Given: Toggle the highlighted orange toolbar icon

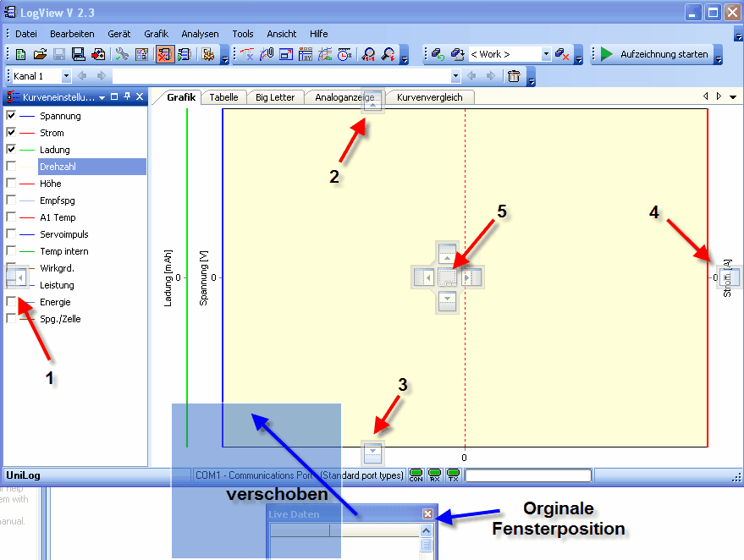Looking at the screenshot, I should coord(165,54).
